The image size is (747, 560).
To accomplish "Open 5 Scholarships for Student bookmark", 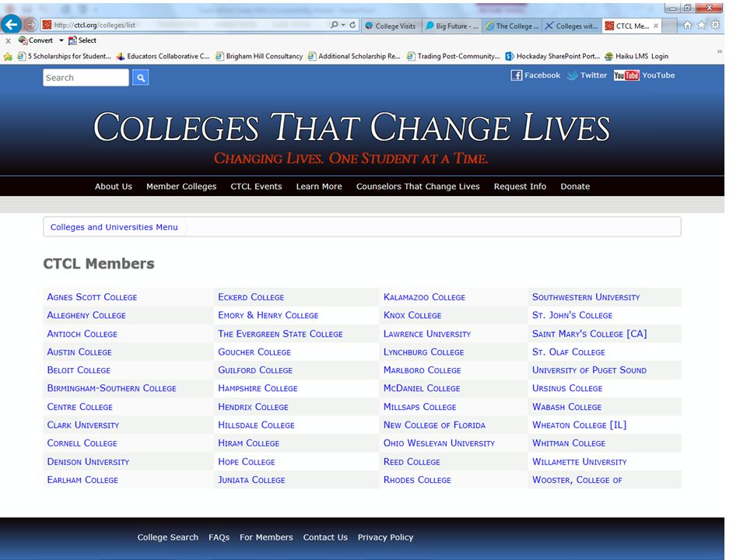I will tap(65, 56).
